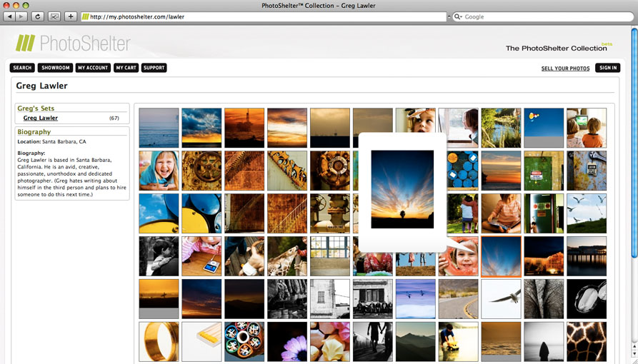This screenshot has height=364, width=638.
Task: Click the SELL YOUR PHOTOS link
Action: tap(565, 69)
